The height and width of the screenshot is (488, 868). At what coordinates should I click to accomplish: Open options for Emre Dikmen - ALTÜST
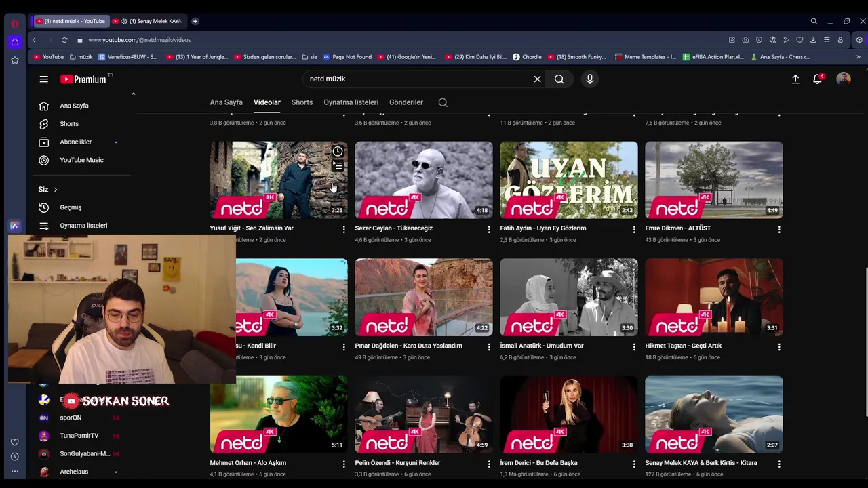[779, 230]
